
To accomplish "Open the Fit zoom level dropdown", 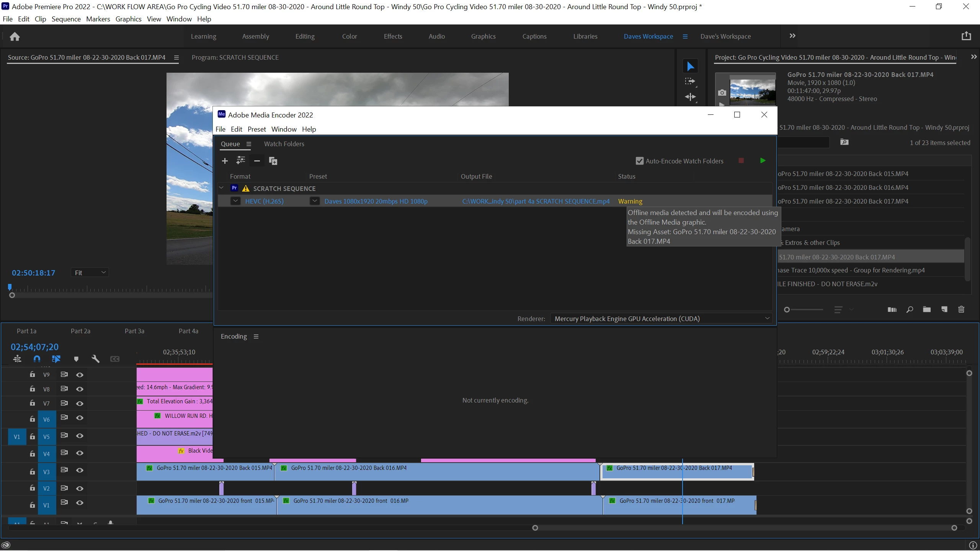I will [90, 272].
